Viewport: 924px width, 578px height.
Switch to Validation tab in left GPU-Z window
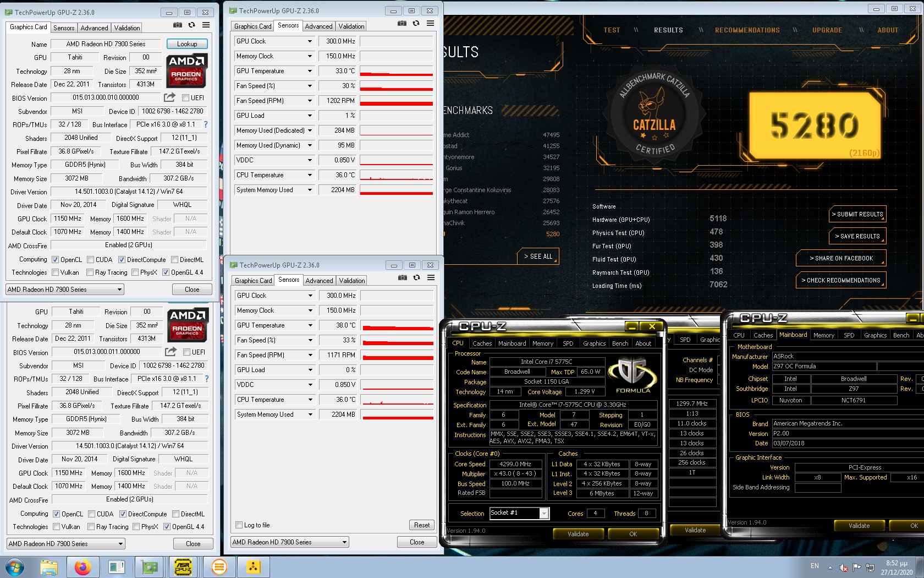[x=127, y=28]
